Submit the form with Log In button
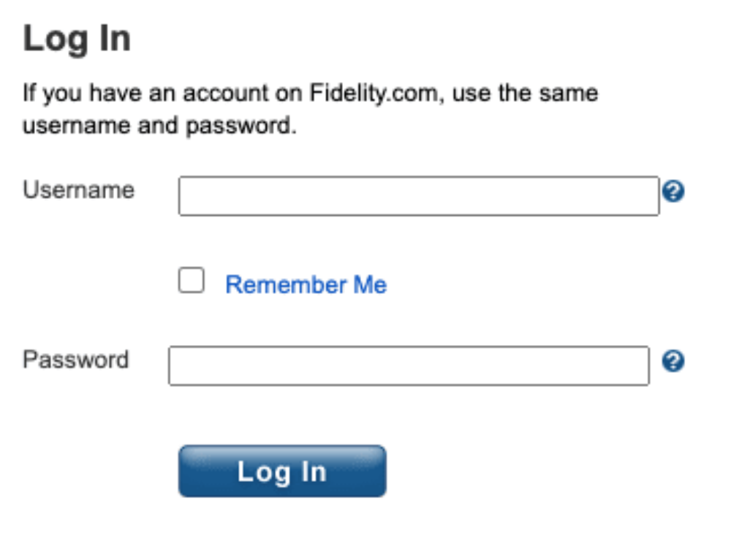Screen dimensions: 731x560 click(x=282, y=472)
